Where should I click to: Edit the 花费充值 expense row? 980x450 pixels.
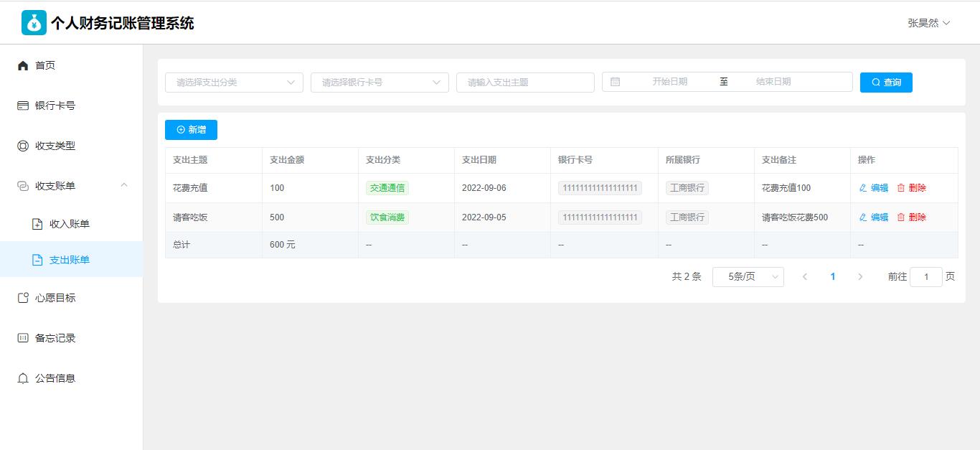(x=874, y=188)
